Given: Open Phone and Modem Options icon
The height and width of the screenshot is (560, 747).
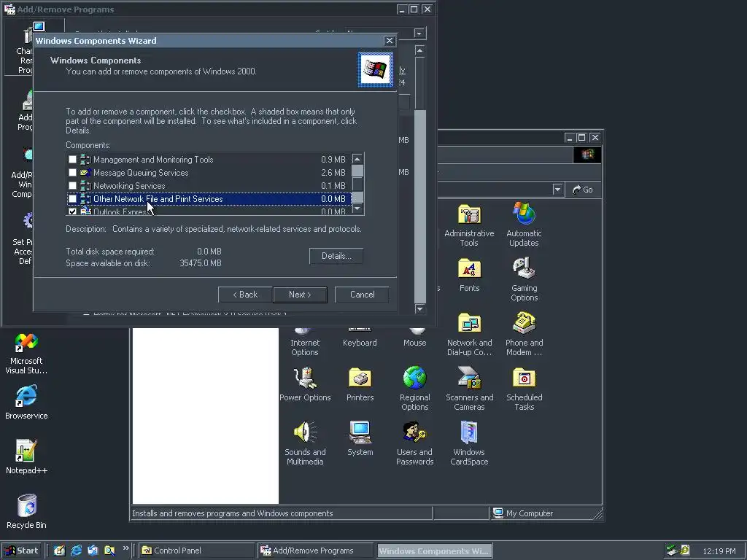Looking at the screenshot, I should 524,334.
